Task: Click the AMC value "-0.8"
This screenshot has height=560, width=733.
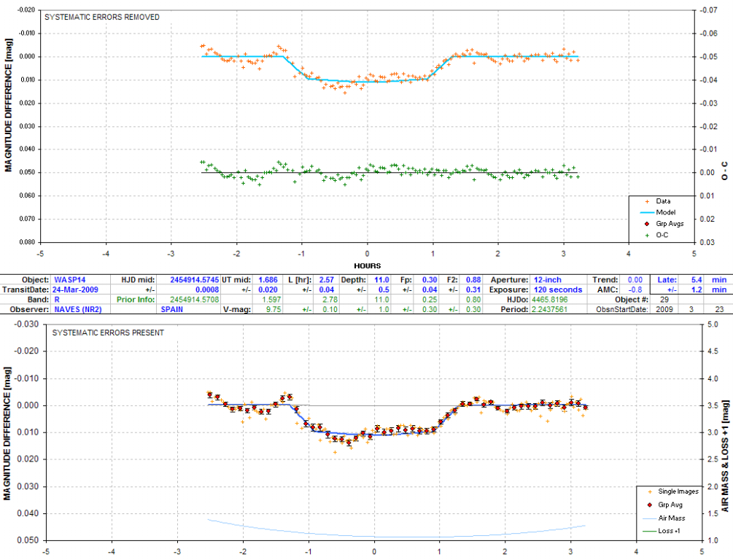Action: tap(635, 289)
